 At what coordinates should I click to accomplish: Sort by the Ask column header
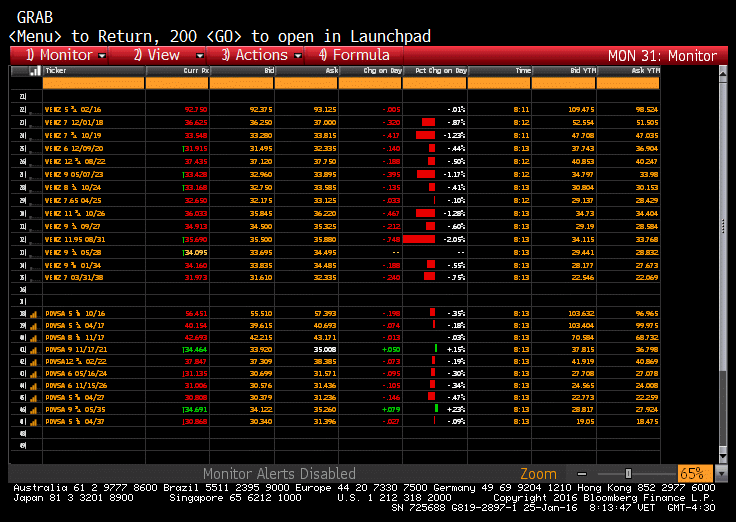(x=306, y=71)
